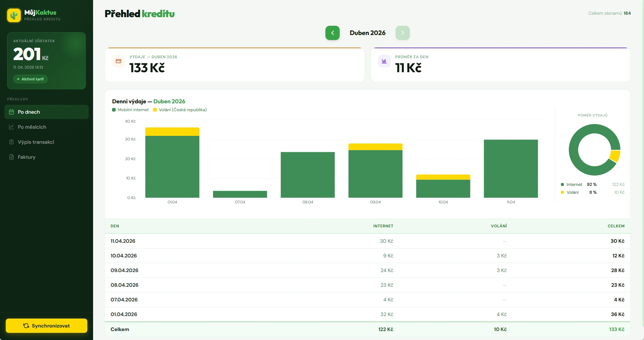Click the clipboard icon beside Výpis transakcí

tap(11, 142)
